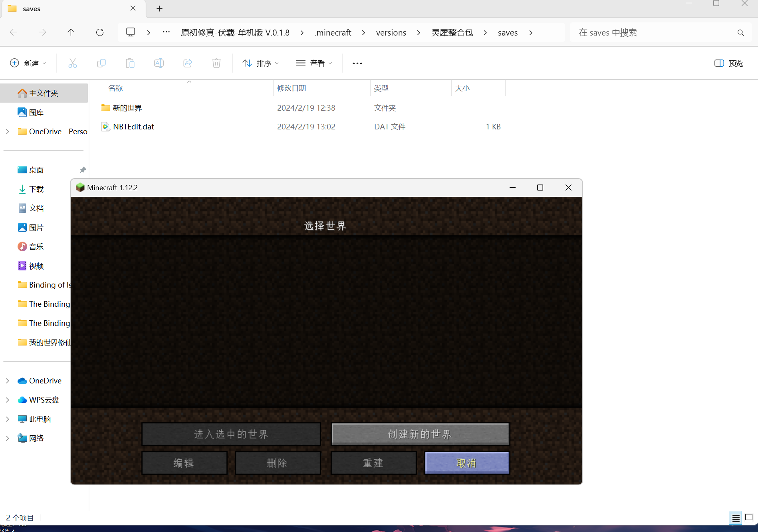Open the See more options menu

[357, 63]
